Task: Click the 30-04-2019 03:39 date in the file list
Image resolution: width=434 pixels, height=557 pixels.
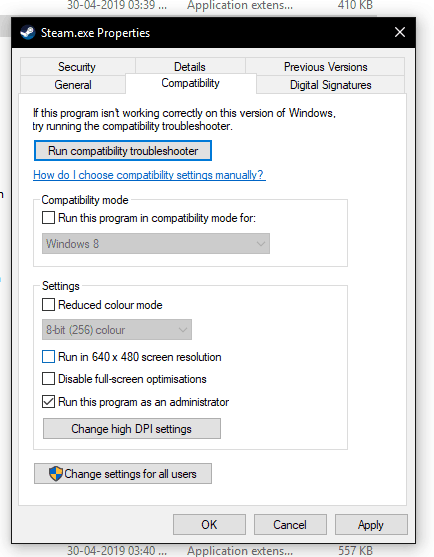Action: pyautogui.click(x=117, y=5)
